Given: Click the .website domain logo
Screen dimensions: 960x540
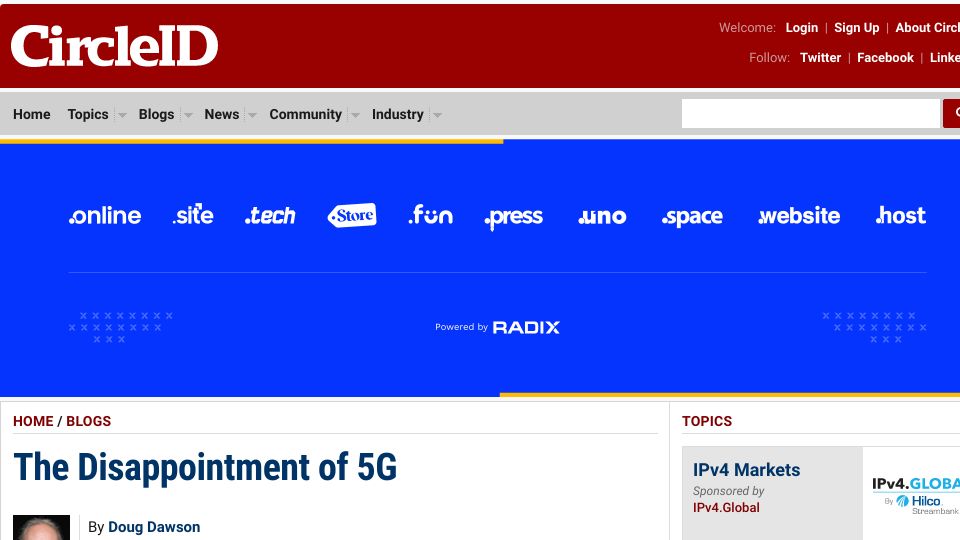Looking at the screenshot, I should [x=799, y=216].
